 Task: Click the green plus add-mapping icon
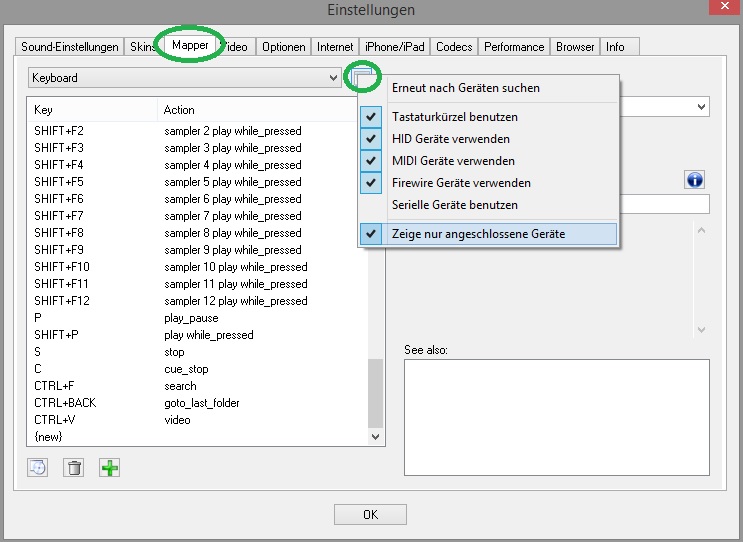[x=109, y=467]
